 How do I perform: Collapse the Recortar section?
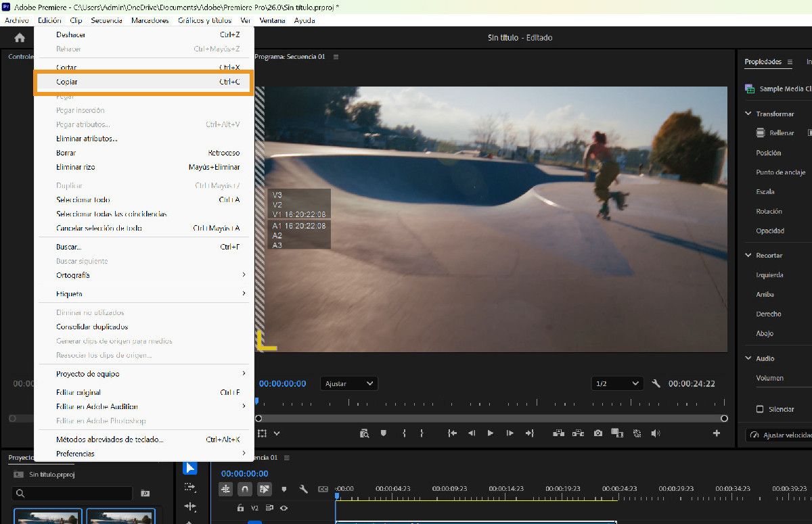(x=748, y=256)
